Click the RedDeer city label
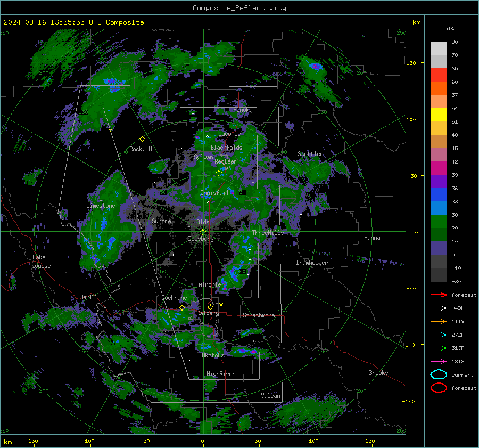Viewport: 479px width, 448px height. [226, 161]
